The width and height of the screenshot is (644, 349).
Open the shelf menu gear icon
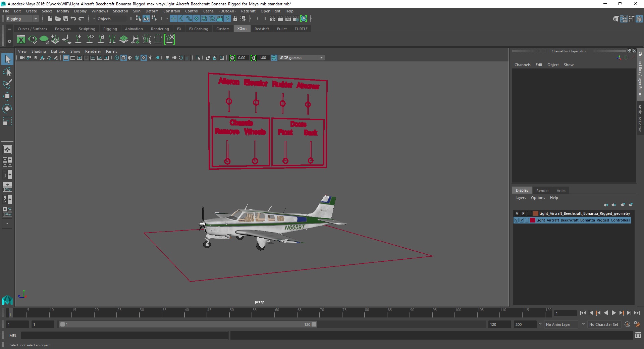pyautogui.click(x=9, y=41)
